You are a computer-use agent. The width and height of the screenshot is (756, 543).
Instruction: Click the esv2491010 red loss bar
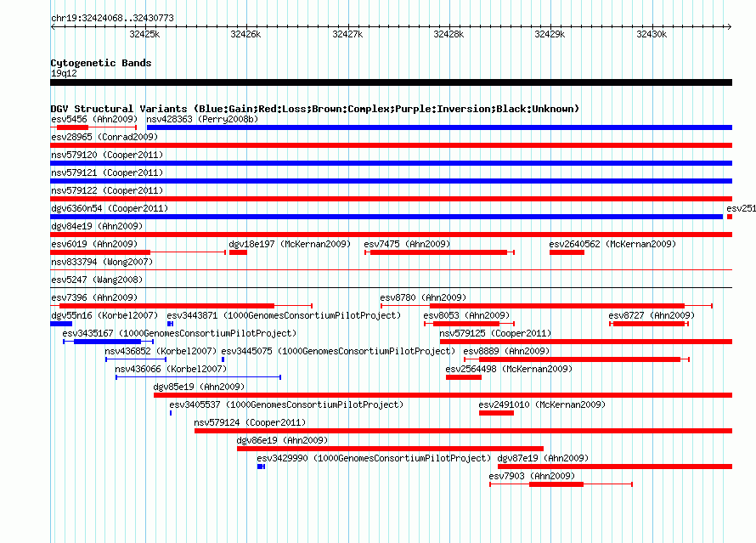pos(496,413)
